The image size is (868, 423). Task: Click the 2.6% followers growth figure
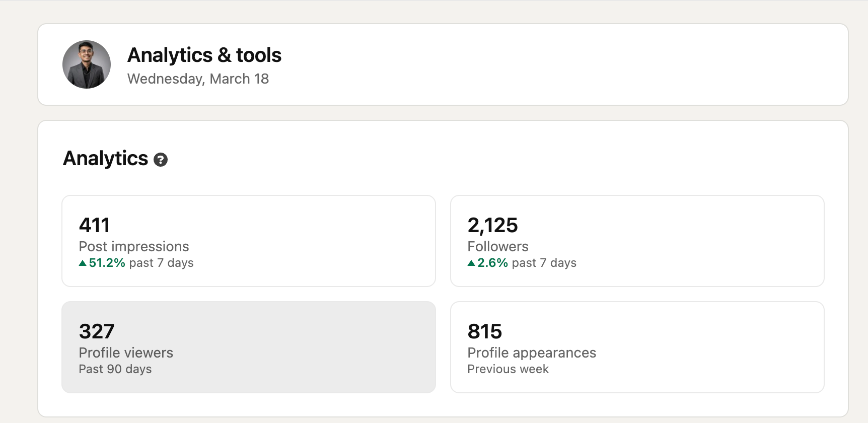[x=492, y=263]
